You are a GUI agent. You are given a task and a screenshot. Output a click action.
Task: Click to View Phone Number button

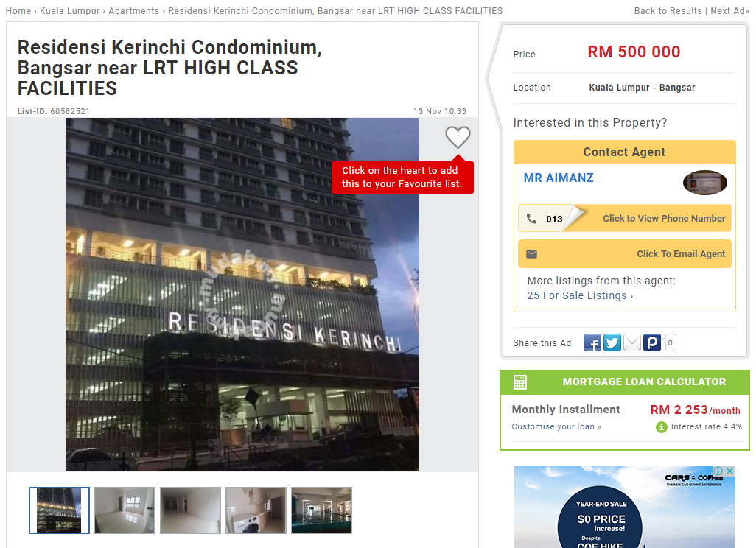(625, 218)
